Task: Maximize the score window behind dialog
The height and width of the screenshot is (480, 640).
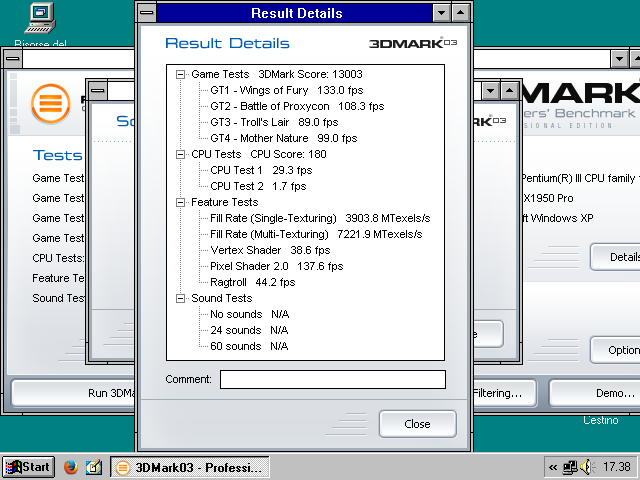Action: pyautogui.click(x=509, y=91)
